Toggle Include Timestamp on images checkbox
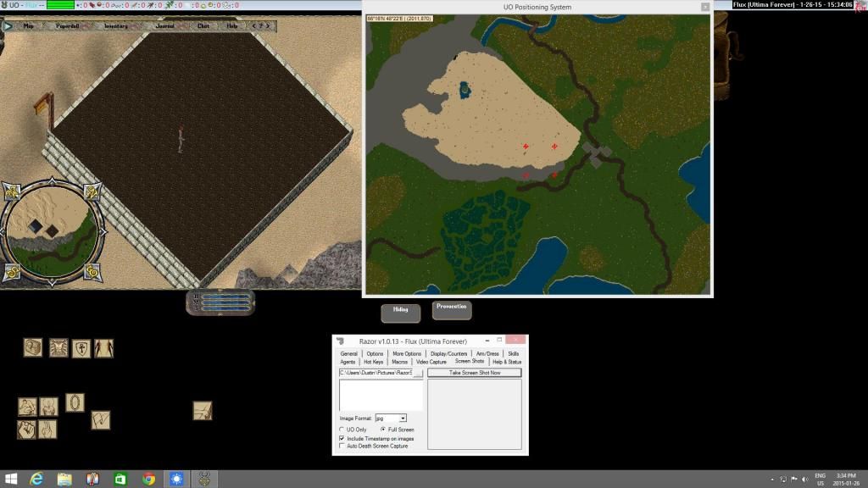The image size is (868, 488). click(342, 438)
